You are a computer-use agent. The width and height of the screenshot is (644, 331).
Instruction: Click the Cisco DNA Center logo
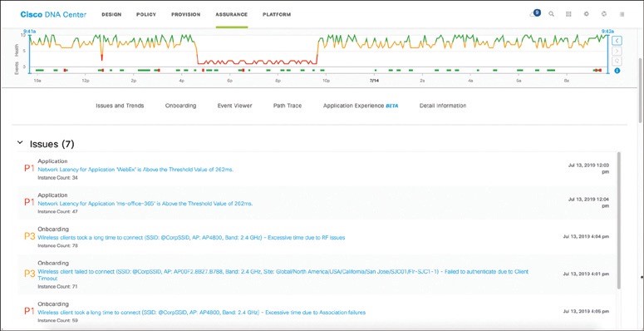coord(53,14)
